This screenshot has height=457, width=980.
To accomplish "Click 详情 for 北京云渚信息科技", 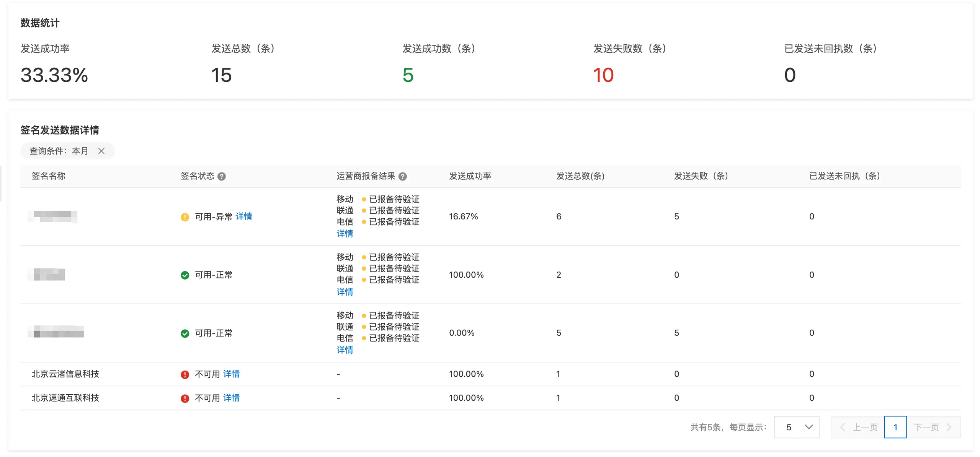I will coord(232,374).
